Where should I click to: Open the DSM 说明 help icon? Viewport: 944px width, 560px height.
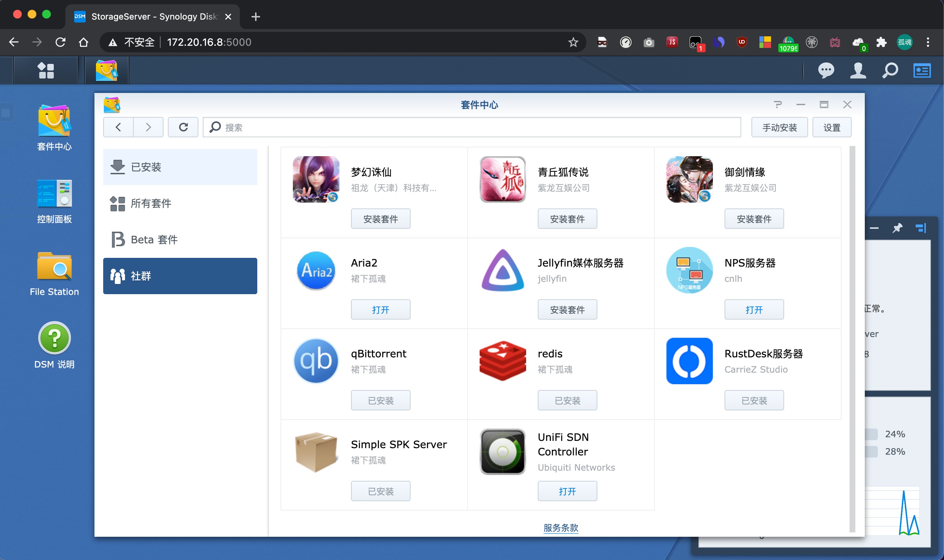[x=55, y=345]
